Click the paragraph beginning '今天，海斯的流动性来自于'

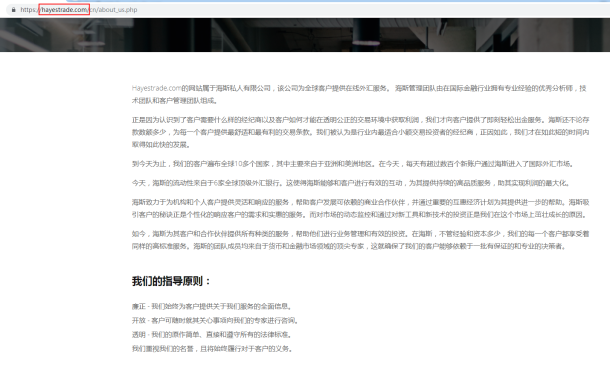pyautogui.click(x=351, y=183)
